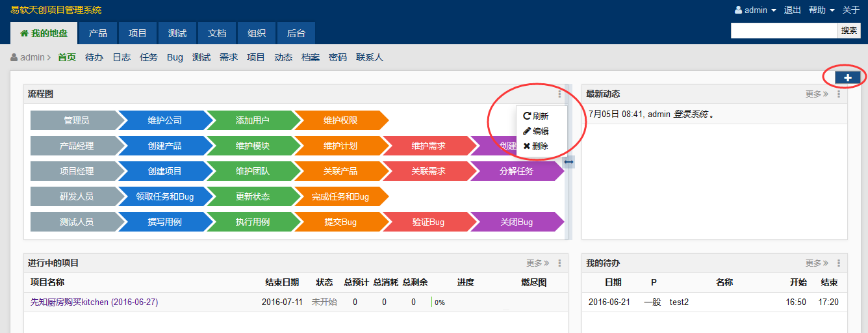Open the 帮助 dropdown menu
This screenshot has height=333, width=868.
tap(821, 10)
